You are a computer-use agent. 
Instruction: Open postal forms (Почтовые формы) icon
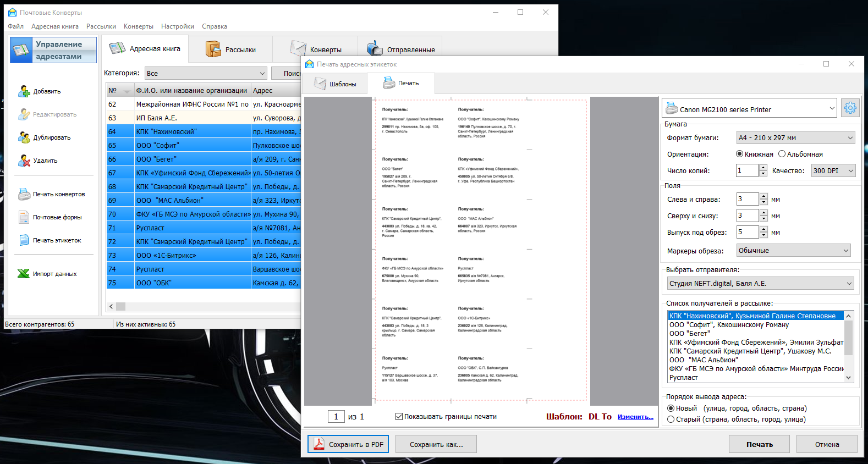coord(24,217)
